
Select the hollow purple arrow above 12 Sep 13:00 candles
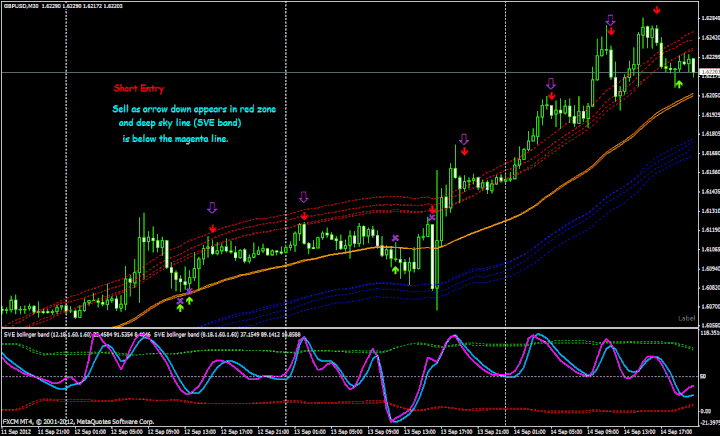(x=212, y=207)
